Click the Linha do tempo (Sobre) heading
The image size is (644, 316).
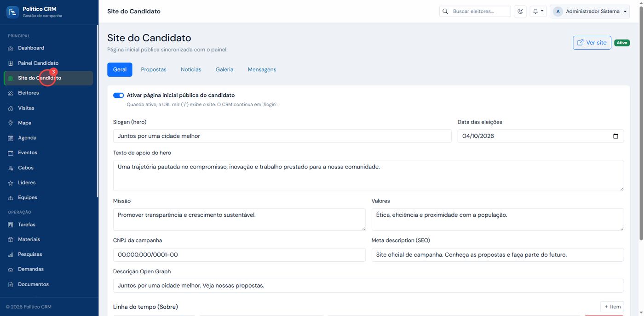tap(145, 307)
